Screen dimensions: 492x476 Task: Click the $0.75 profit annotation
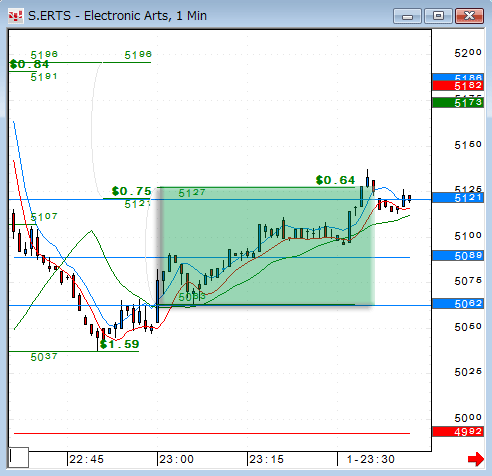point(132,191)
